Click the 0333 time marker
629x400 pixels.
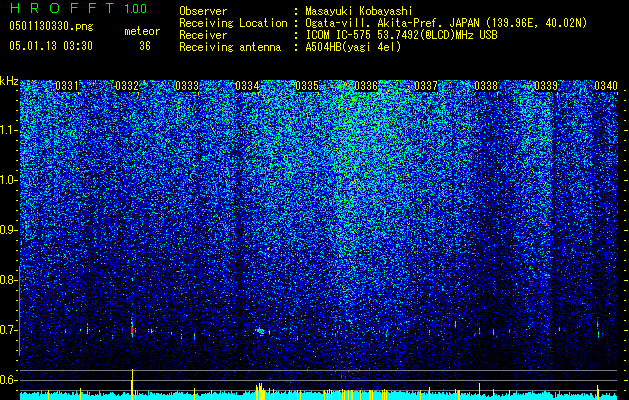[187, 86]
